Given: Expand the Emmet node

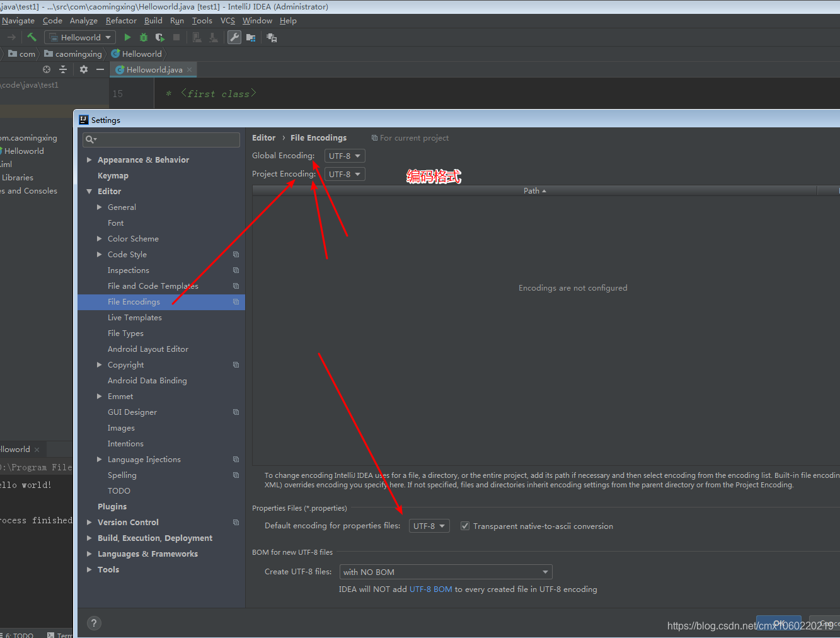Looking at the screenshot, I should pyautogui.click(x=100, y=397).
